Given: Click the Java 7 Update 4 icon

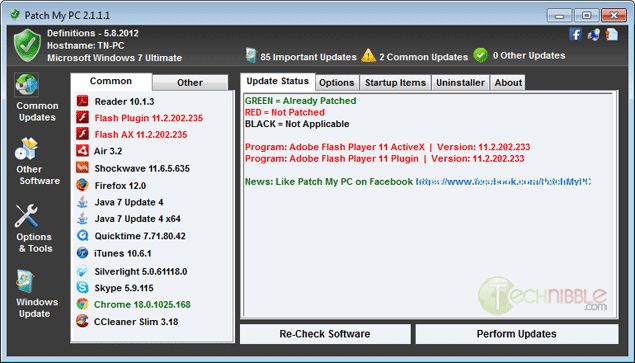Looking at the screenshot, I should (x=82, y=202).
